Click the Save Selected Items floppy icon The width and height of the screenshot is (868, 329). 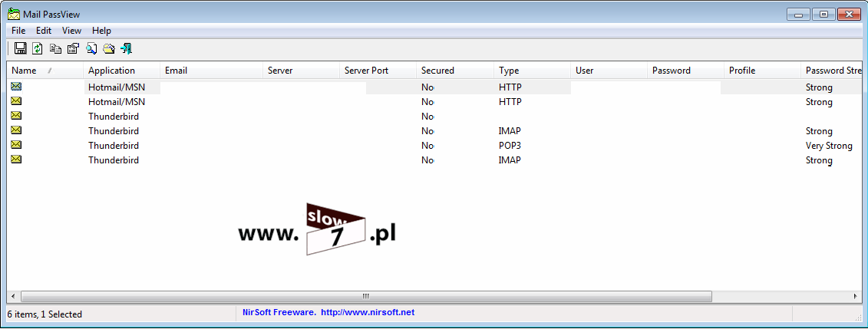pos(21,48)
